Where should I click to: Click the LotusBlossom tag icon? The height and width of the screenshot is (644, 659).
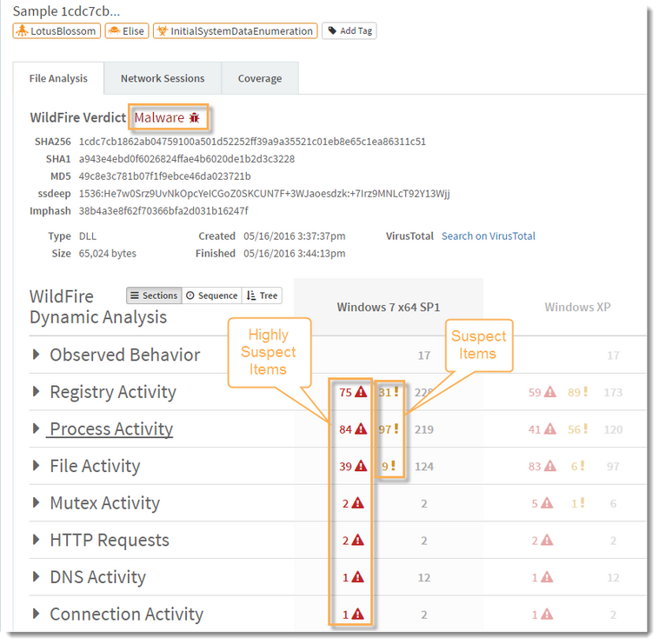point(22,31)
